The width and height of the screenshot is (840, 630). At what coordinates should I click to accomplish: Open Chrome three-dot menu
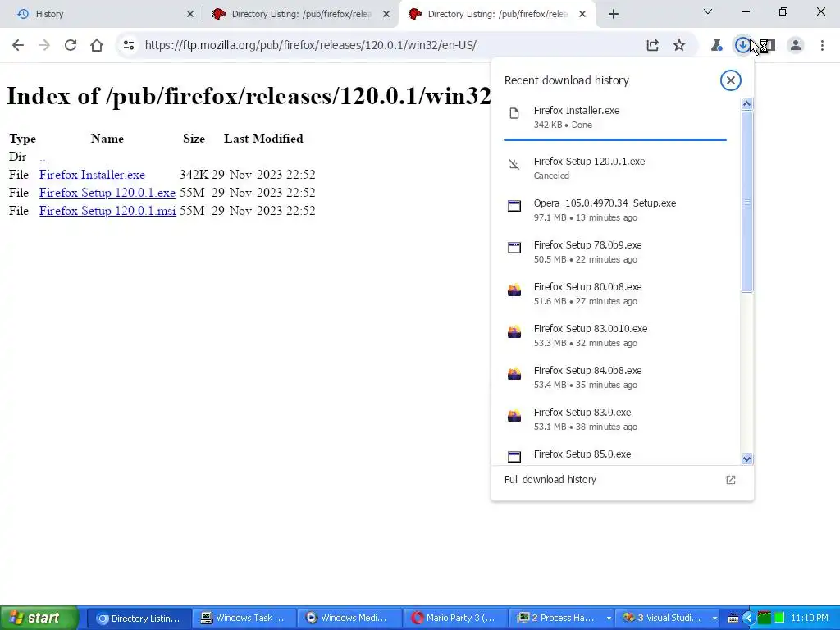coord(822,45)
